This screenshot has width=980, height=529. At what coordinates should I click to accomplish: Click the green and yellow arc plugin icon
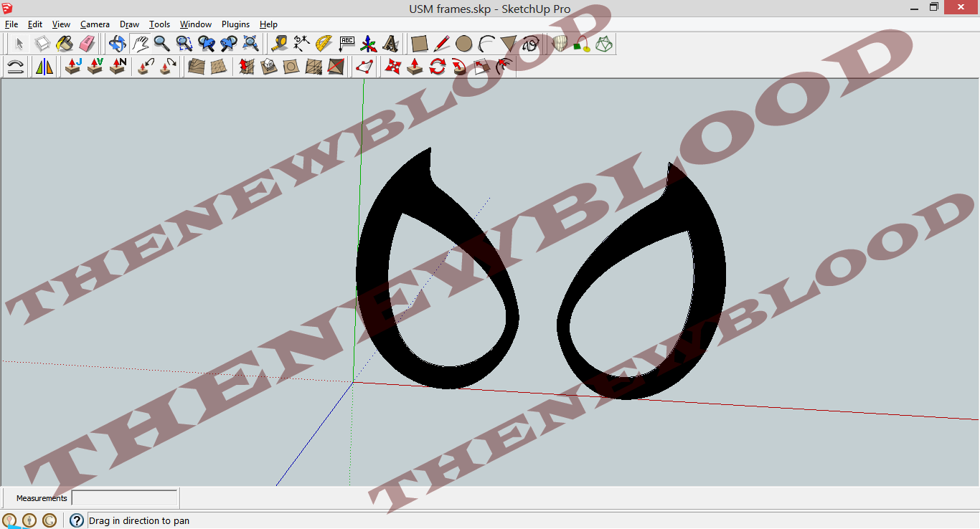[582, 44]
